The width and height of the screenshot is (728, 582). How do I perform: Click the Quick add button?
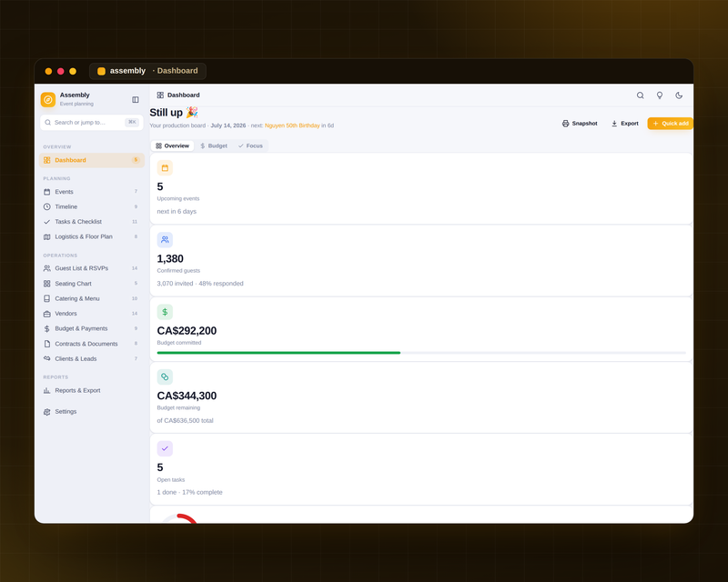coord(671,124)
